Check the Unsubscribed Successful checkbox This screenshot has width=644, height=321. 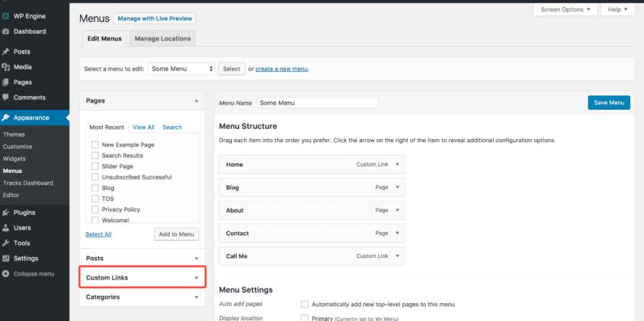click(95, 177)
